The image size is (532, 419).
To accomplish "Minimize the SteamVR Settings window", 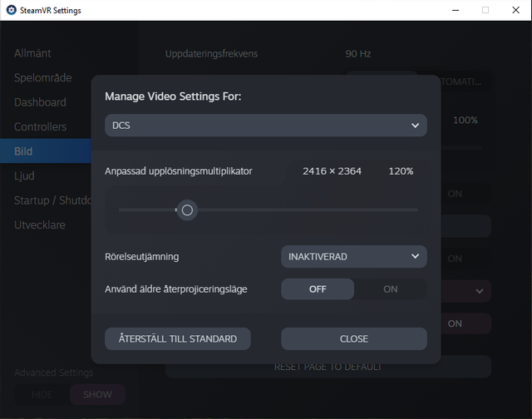I will click(456, 10).
